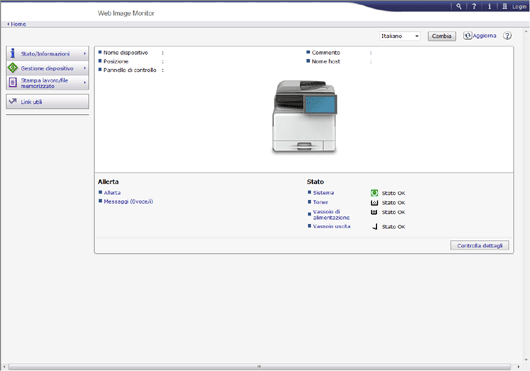This screenshot has height=371, width=530.
Task: Open the Allerta link under Allerta section
Action: coord(112,193)
